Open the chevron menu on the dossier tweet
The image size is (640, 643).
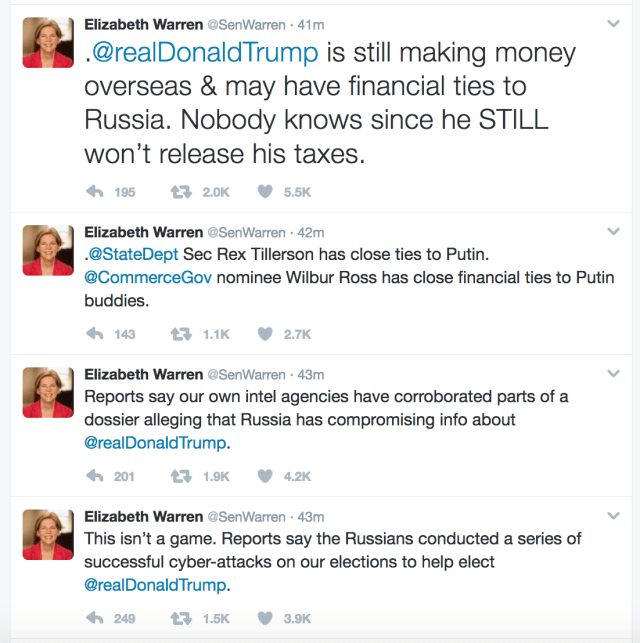[613, 374]
